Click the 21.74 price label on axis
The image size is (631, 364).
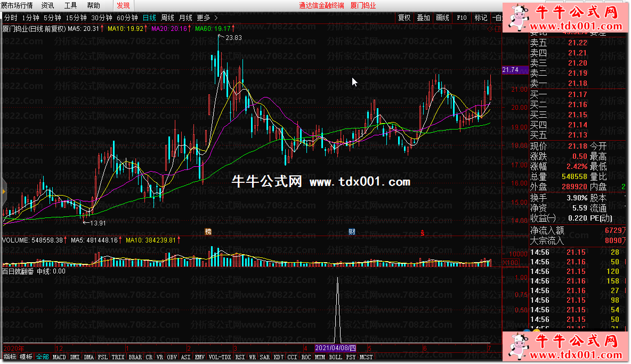(x=510, y=70)
